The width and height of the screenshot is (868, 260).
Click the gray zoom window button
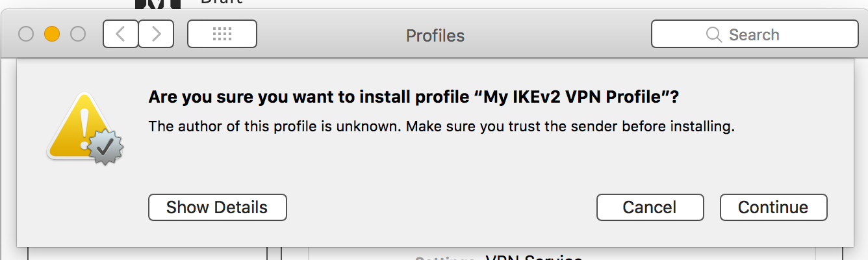pyautogui.click(x=78, y=34)
